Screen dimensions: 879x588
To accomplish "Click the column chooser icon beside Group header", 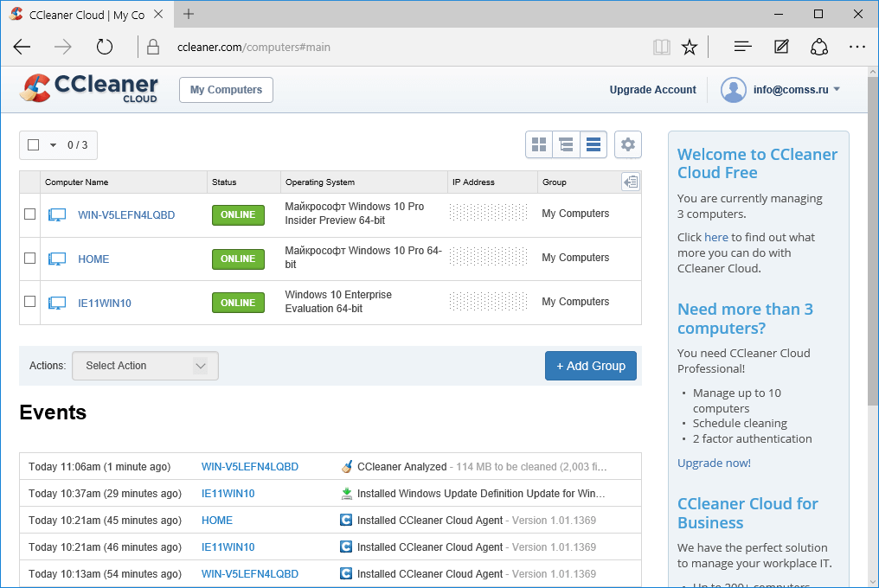I will click(631, 182).
